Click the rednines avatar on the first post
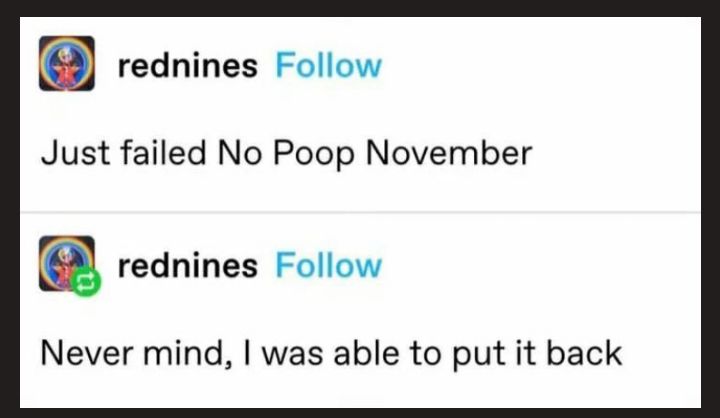 67,64
